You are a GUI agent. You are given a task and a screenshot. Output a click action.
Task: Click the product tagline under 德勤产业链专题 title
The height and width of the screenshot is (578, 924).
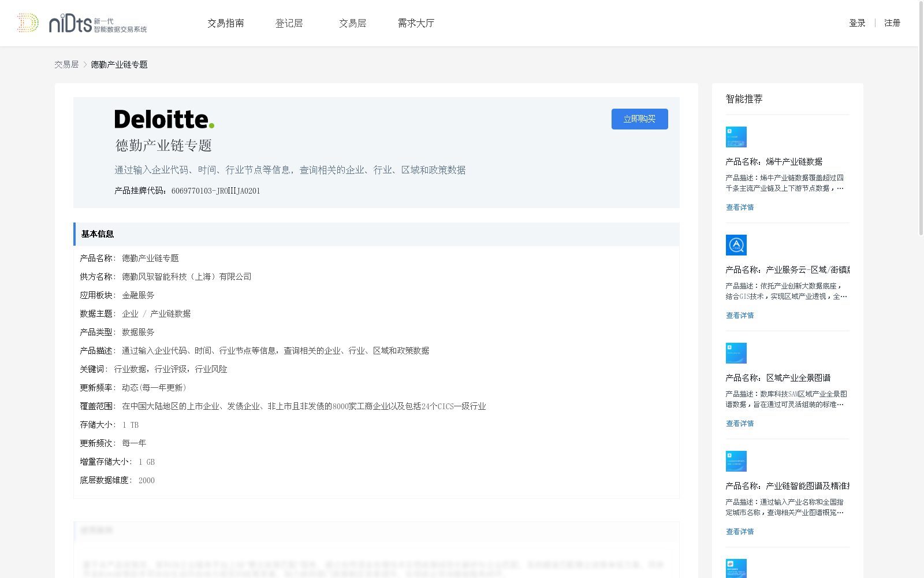[x=290, y=170]
